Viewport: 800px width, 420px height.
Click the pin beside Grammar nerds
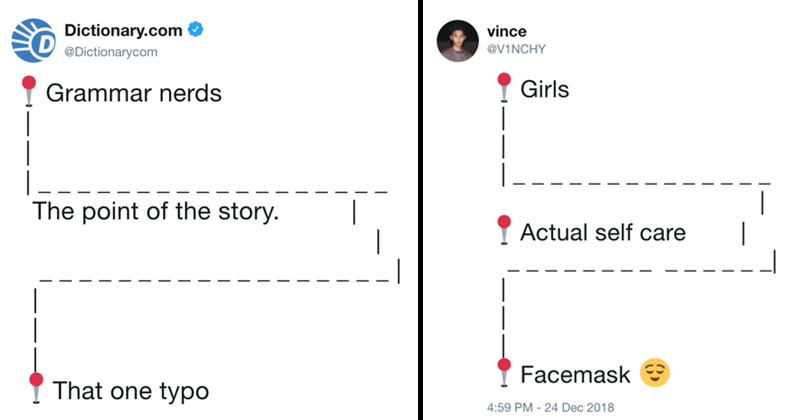tap(31, 90)
